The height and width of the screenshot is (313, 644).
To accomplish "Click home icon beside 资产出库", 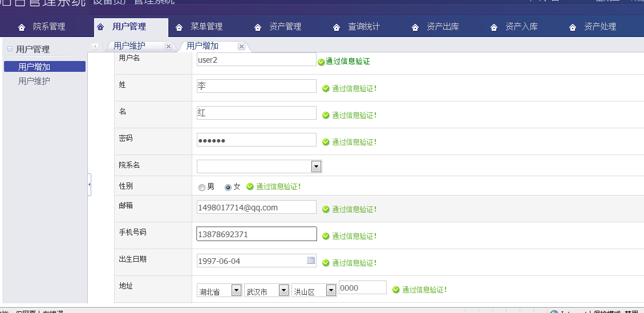I will [415, 27].
